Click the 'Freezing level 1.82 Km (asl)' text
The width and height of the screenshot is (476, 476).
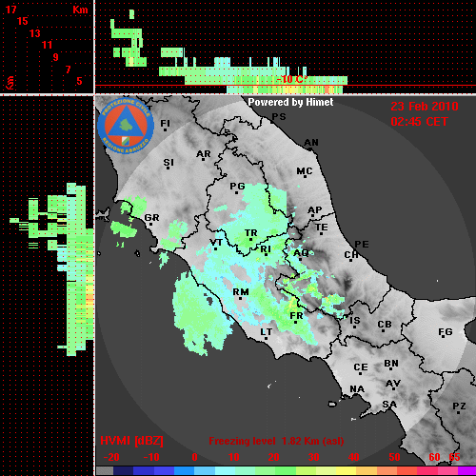pos(276,441)
